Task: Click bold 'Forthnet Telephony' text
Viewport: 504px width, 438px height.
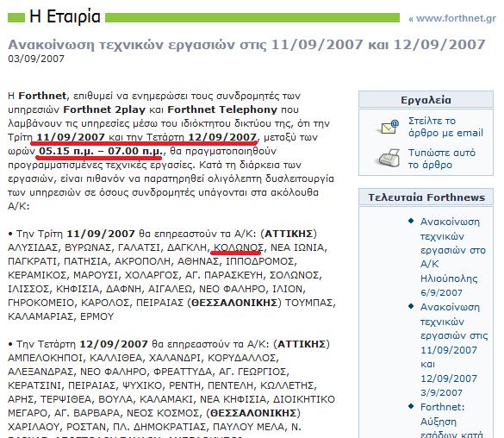Action: [x=222, y=109]
